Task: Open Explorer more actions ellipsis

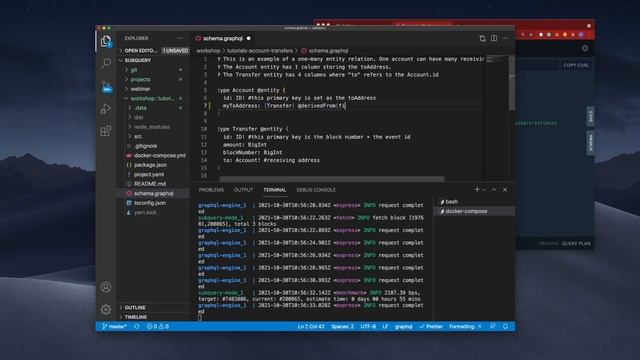Action: coord(180,38)
